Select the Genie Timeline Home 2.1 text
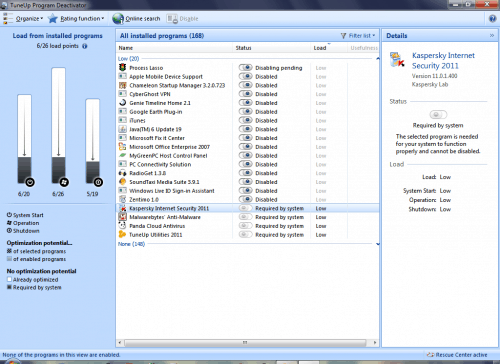500x364 pixels. (160, 103)
